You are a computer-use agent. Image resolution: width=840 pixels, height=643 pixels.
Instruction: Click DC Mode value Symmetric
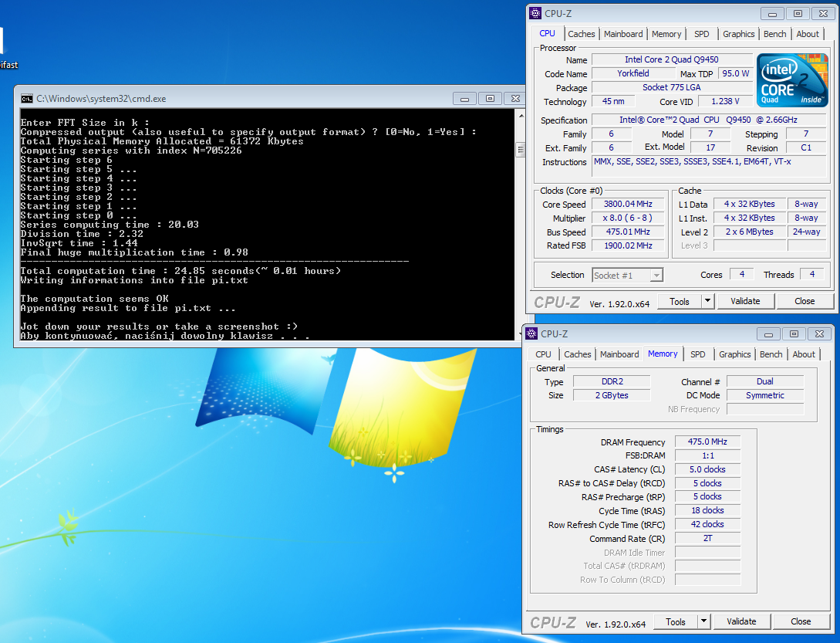tap(765, 395)
